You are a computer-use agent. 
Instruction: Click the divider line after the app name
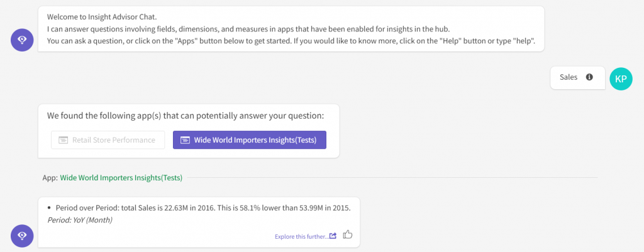coord(392,178)
